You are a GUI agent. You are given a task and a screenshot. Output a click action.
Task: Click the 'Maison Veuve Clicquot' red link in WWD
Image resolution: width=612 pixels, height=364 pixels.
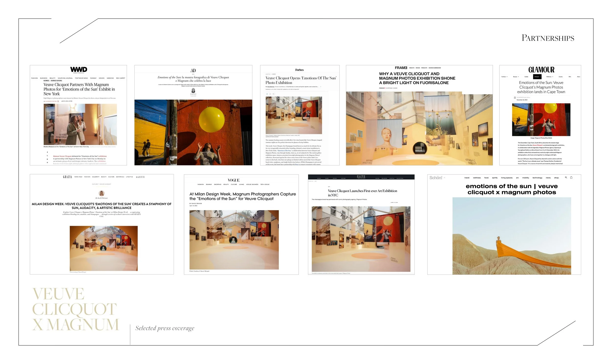pyautogui.click(x=62, y=156)
